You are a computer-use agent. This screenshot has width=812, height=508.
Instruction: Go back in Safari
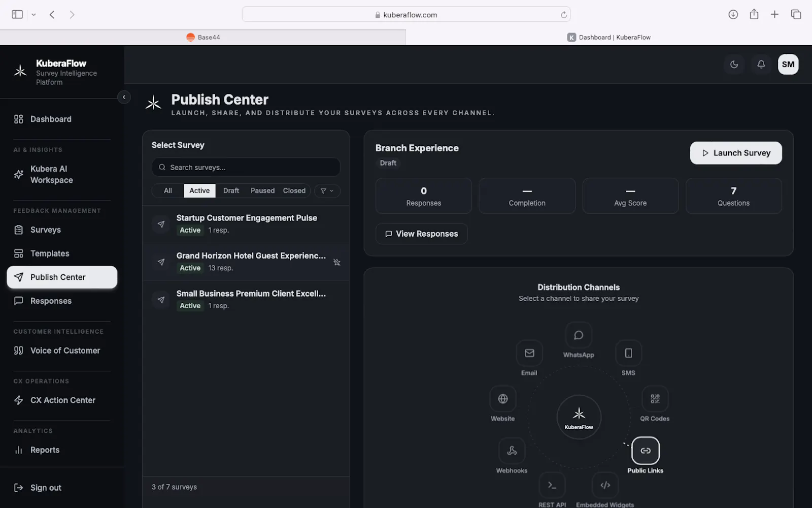point(52,15)
